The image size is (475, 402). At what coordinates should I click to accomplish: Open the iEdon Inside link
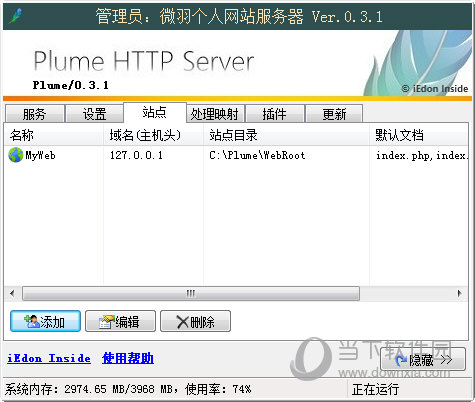click(49, 358)
